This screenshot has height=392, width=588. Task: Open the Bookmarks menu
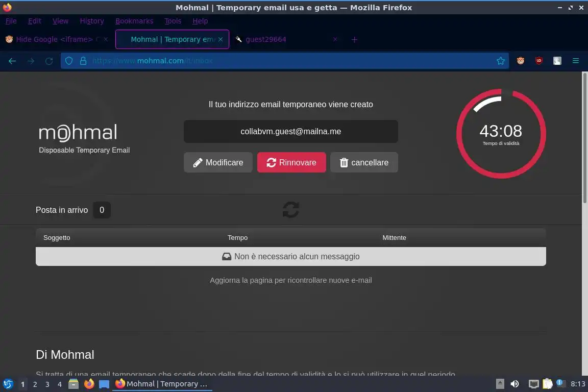point(134,21)
